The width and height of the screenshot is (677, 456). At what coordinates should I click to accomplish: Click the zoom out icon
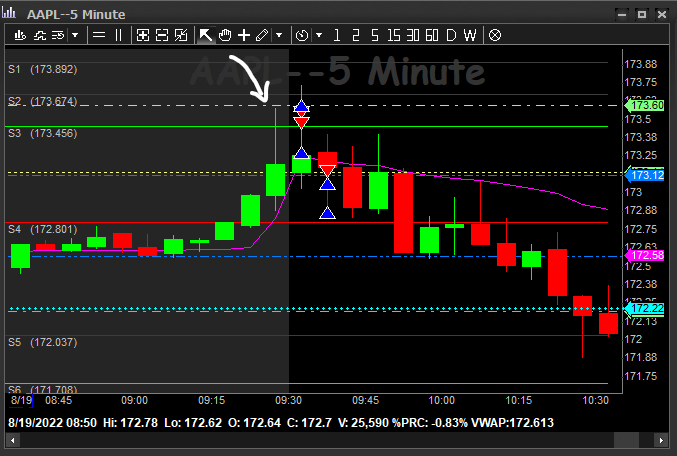(162, 35)
